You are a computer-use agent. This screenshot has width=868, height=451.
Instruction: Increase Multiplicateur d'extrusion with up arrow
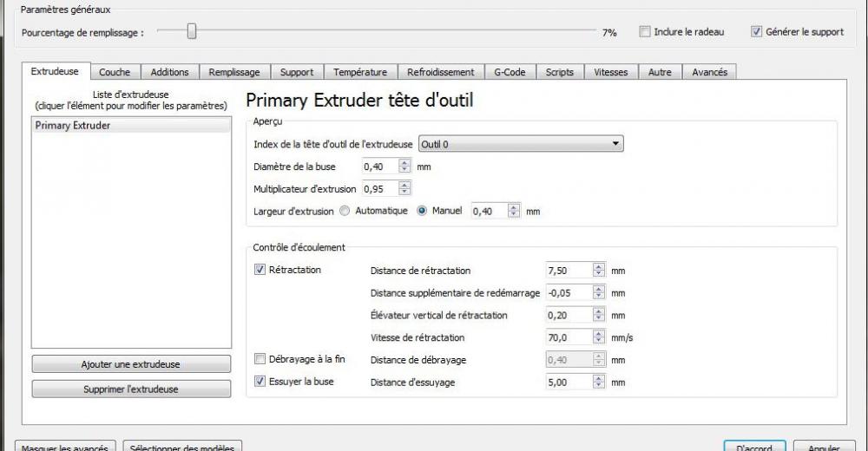[x=404, y=185]
